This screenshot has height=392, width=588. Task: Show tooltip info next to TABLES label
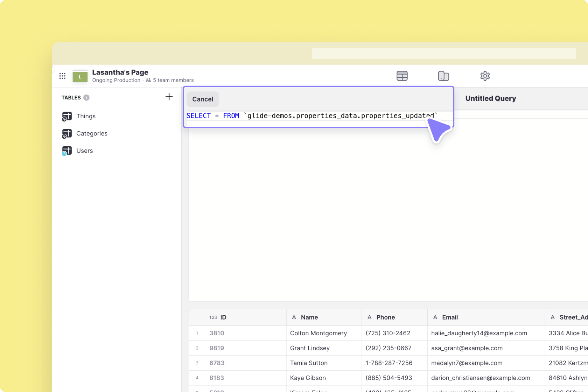(x=86, y=98)
